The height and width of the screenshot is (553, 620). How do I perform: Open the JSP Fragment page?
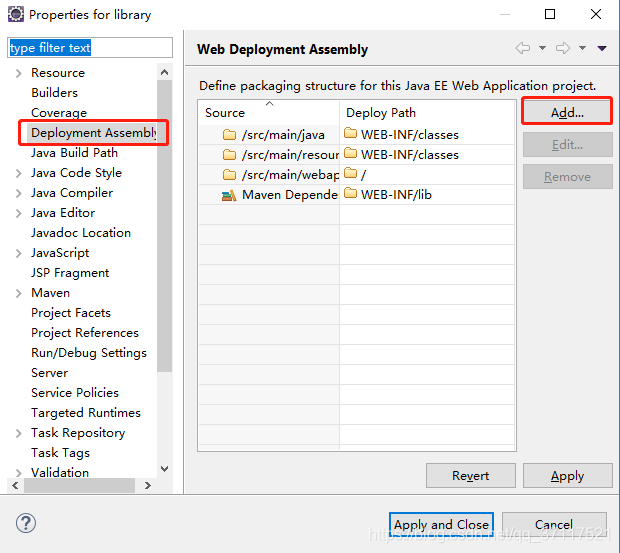pos(70,273)
